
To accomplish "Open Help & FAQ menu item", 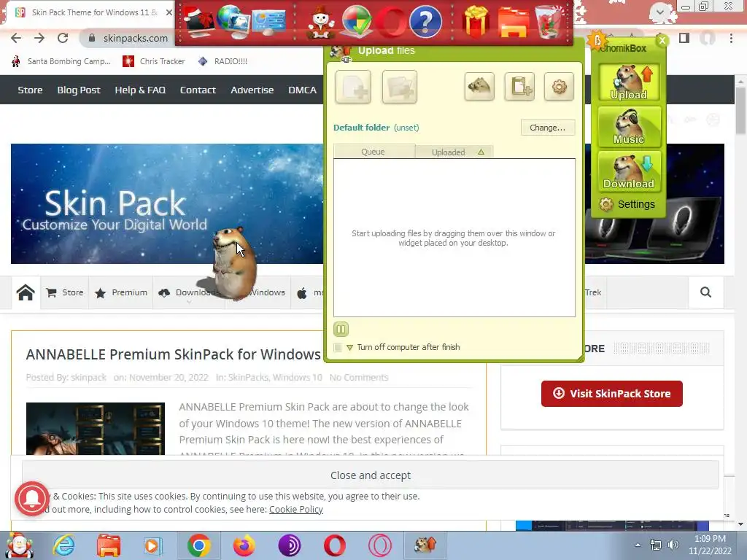I will coord(140,90).
